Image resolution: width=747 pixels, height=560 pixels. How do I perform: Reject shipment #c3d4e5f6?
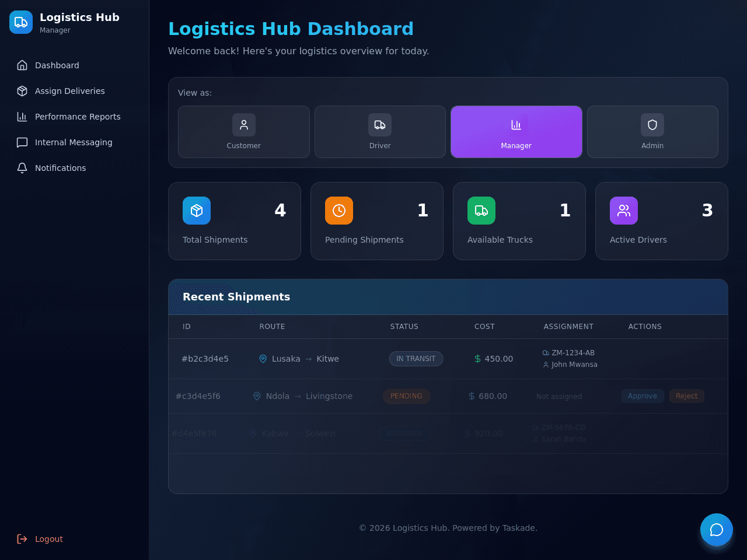686,396
